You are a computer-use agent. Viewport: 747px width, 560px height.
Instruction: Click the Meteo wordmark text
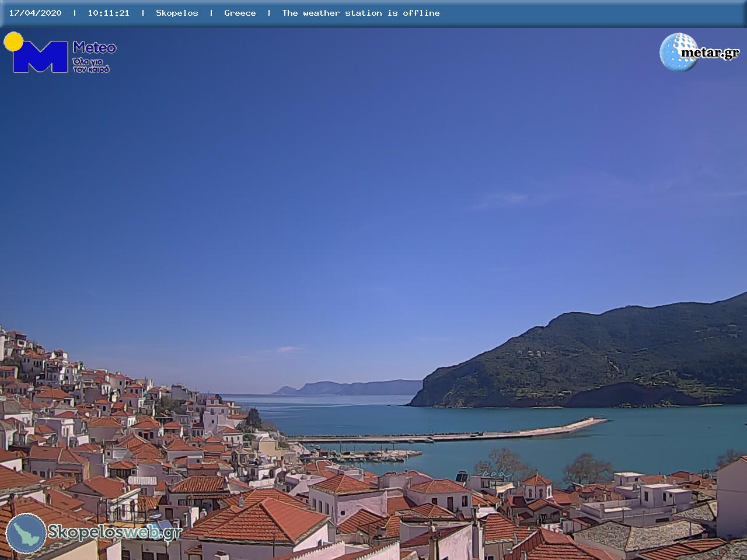pos(95,48)
